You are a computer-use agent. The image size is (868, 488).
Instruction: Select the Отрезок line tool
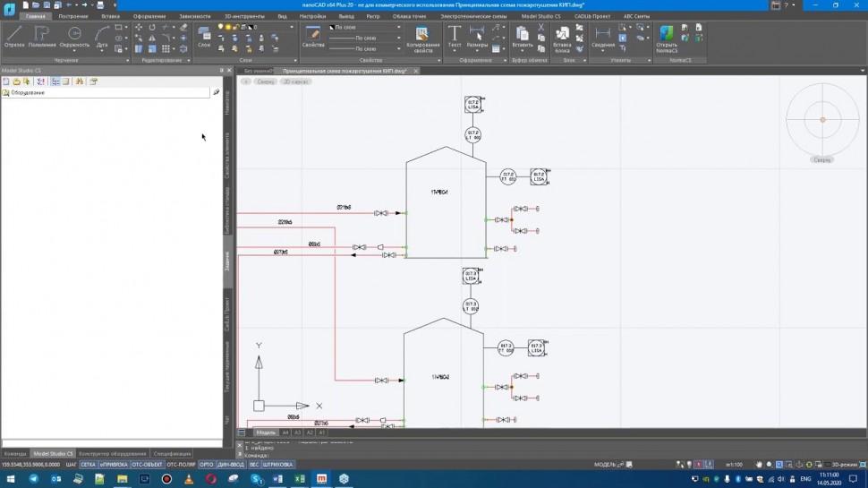pyautogui.click(x=14, y=36)
